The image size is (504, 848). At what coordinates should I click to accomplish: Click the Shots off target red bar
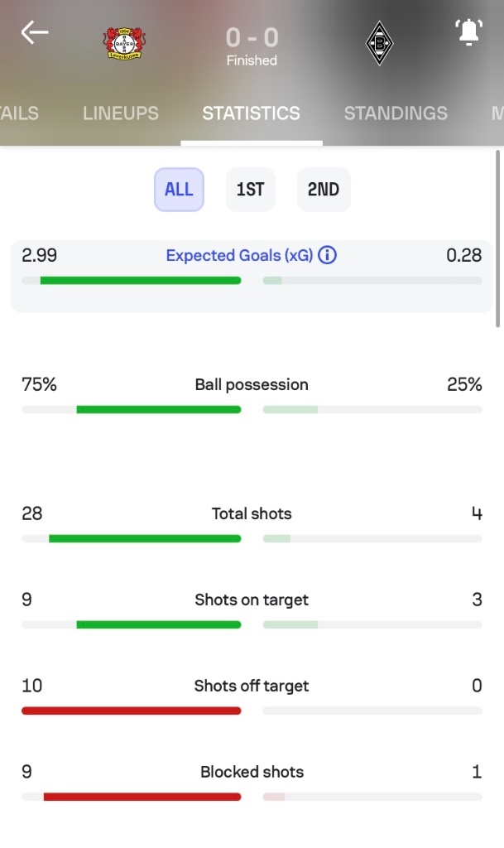click(132, 711)
